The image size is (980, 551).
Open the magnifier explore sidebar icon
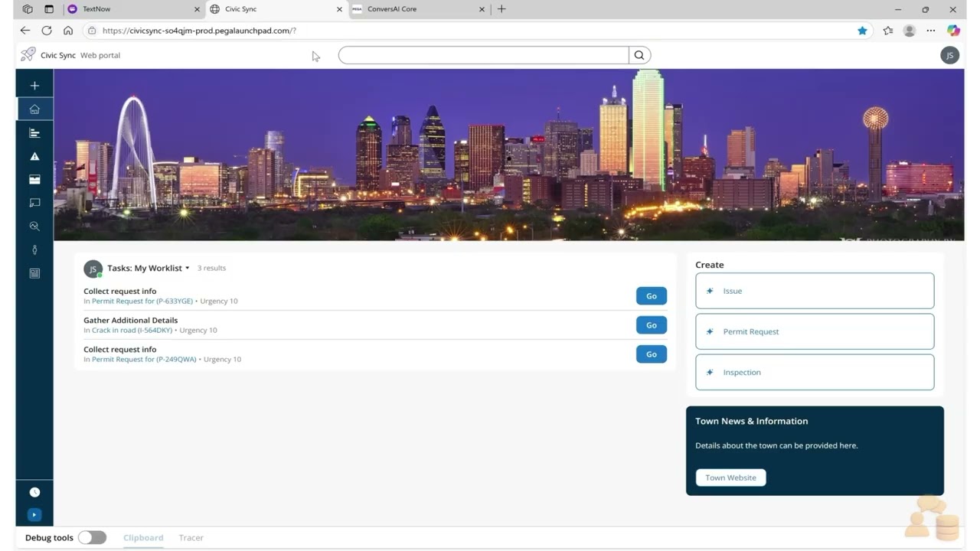click(34, 227)
